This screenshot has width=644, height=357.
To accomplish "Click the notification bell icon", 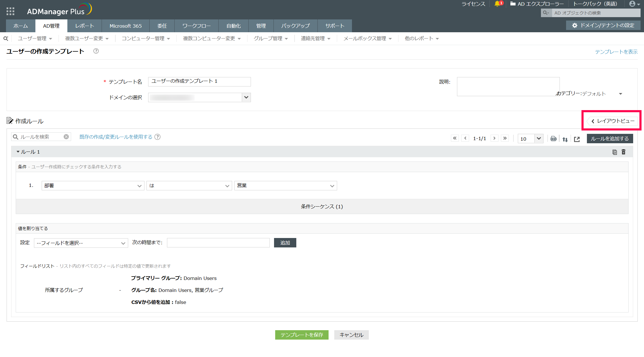I will click(x=497, y=4).
